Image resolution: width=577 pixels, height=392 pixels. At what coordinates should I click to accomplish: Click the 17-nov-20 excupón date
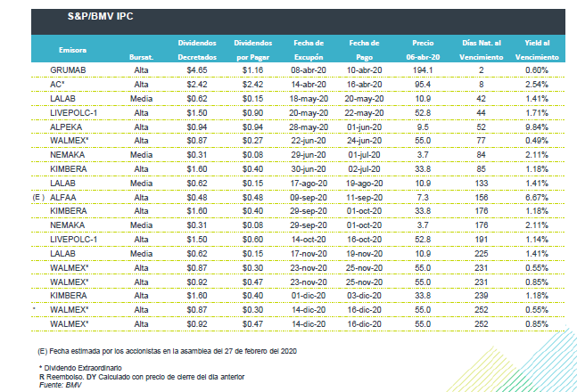pos(309,254)
